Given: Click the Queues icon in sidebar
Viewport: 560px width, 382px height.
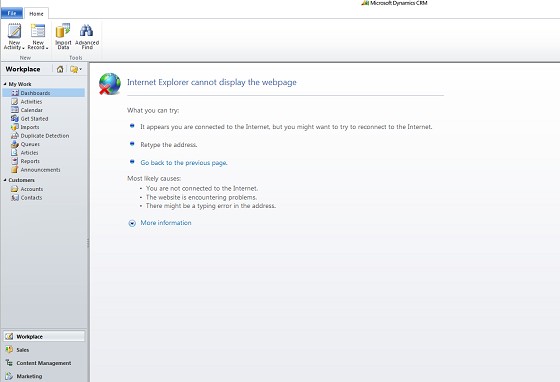Looking at the screenshot, I should (15, 144).
